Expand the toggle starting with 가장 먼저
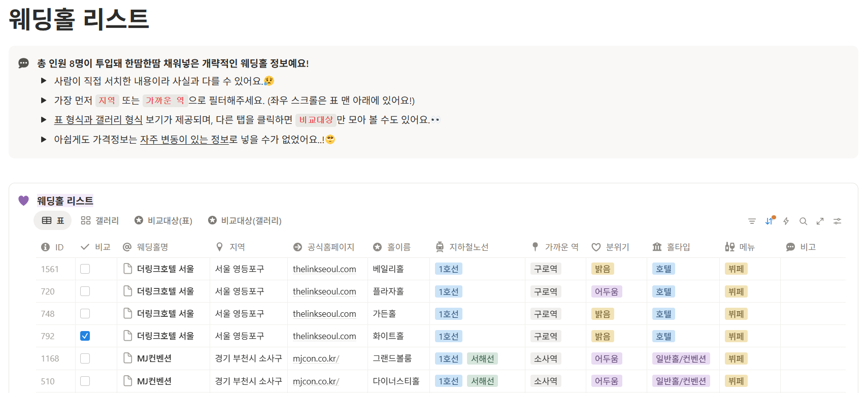 (x=44, y=100)
